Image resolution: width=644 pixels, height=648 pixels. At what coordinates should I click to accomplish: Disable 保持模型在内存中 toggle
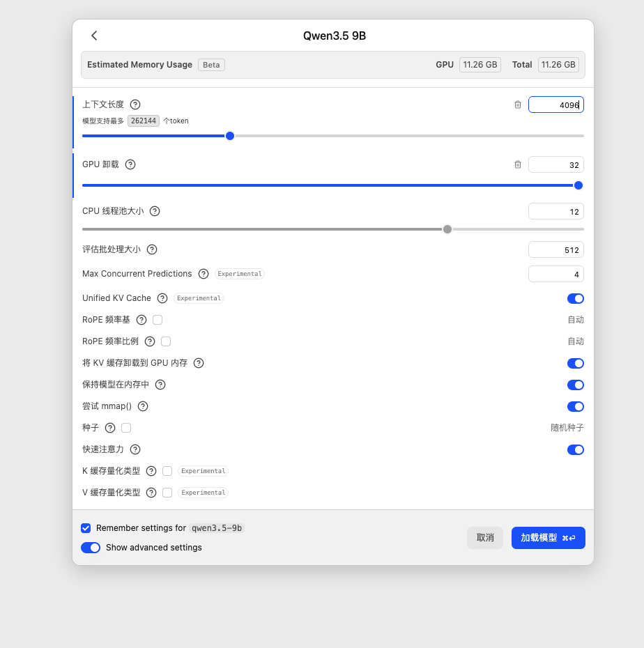pyautogui.click(x=575, y=385)
